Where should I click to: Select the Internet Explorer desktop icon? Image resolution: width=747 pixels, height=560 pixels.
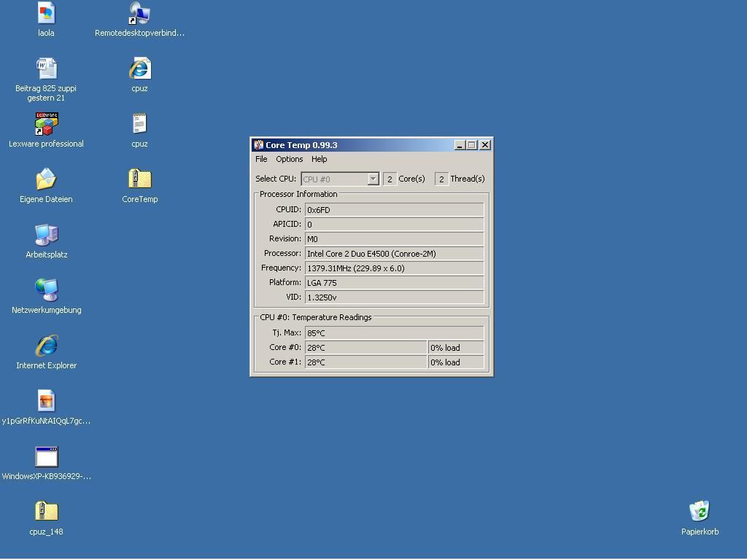[x=46, y=345]
